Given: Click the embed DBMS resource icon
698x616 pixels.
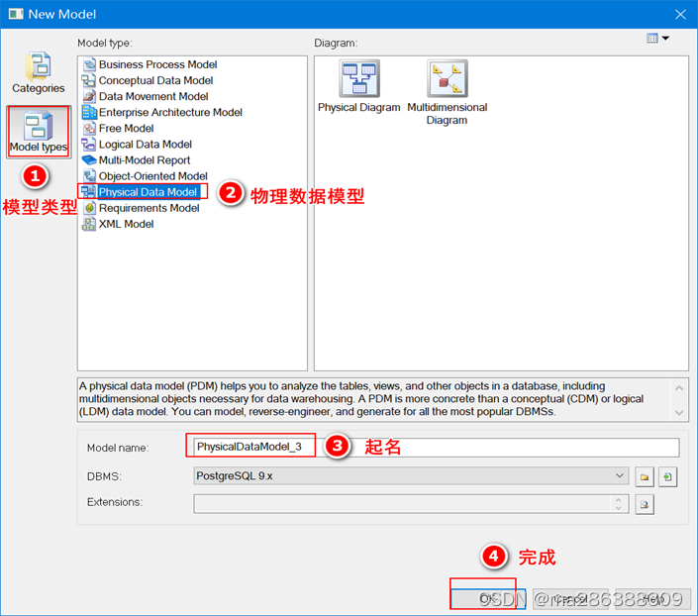Looking at the screenshot, I should tap(667, 477).
